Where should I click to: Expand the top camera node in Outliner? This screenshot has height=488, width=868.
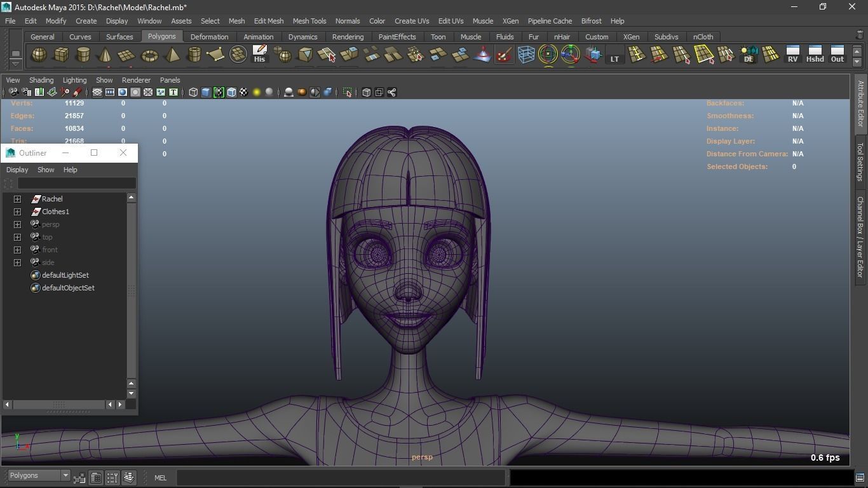coord(18,237)
